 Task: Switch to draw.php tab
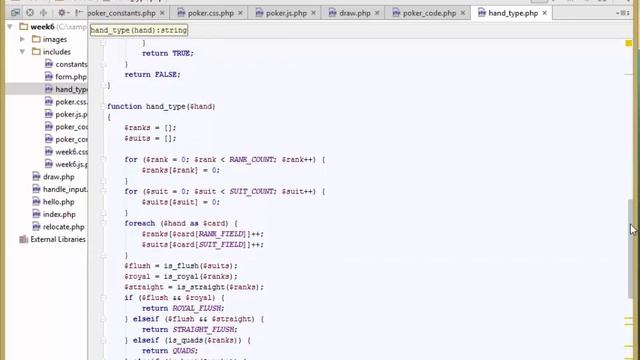click(x=355, y=13)
